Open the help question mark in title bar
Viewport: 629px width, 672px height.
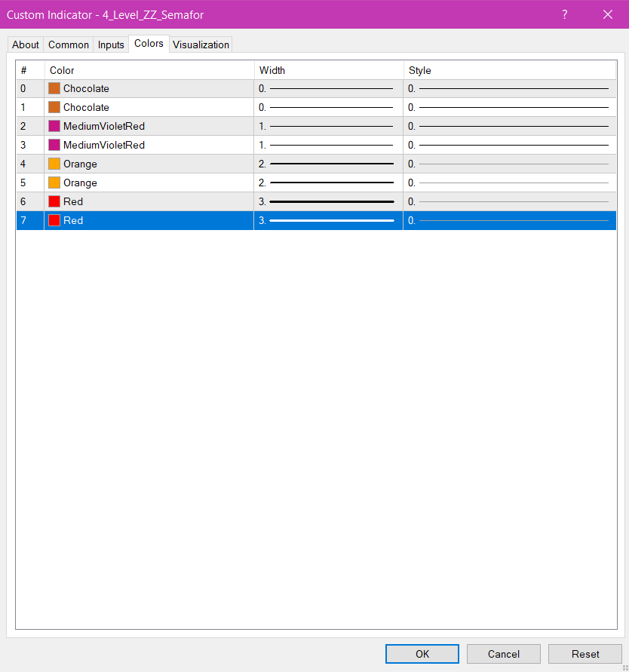click(x=565, y=14)
